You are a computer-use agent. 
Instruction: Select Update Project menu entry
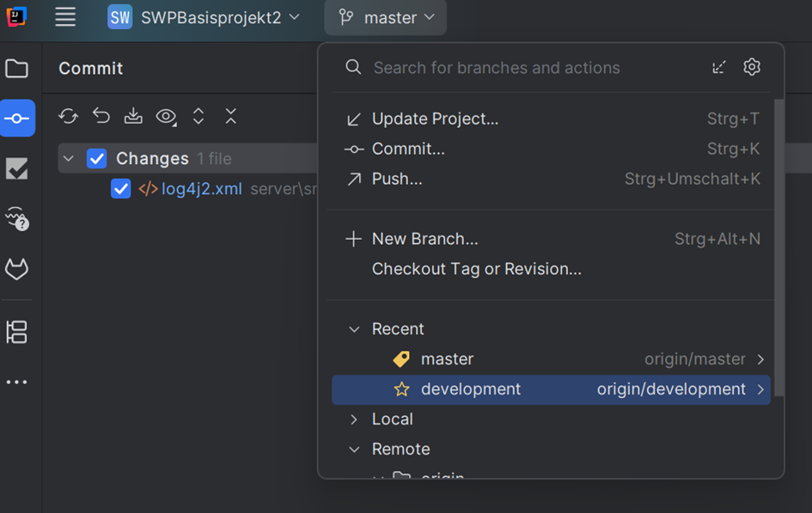[x=435, y=119]
